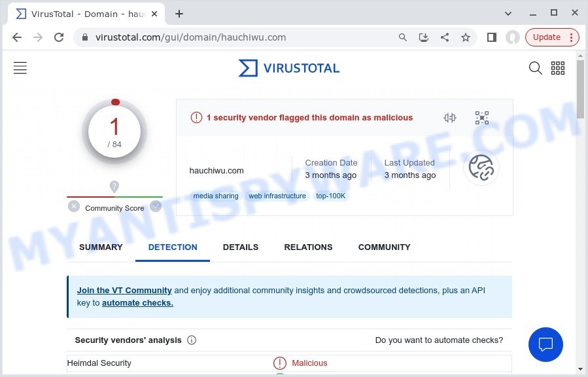Click the Heimdal Security vendor row
The width and height of the screenshot is (588, 377).
289,363
